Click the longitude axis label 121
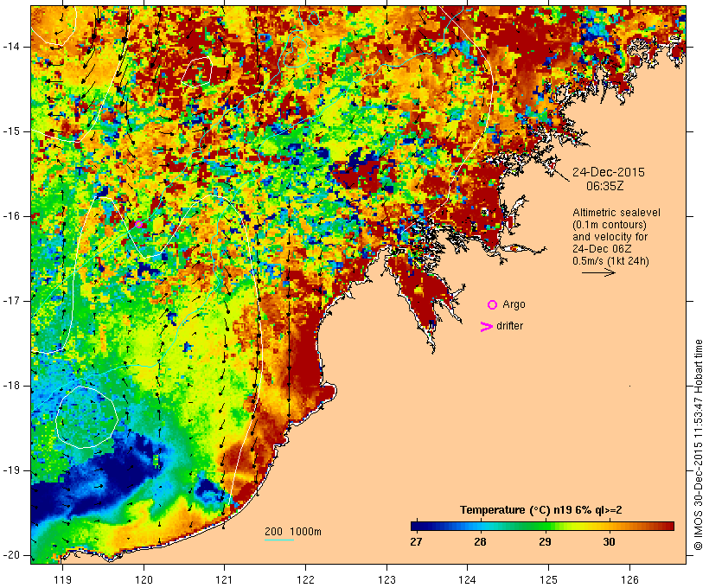Viewport: 709px width, 588px height. pyautogui.click(x=224, y=579)
